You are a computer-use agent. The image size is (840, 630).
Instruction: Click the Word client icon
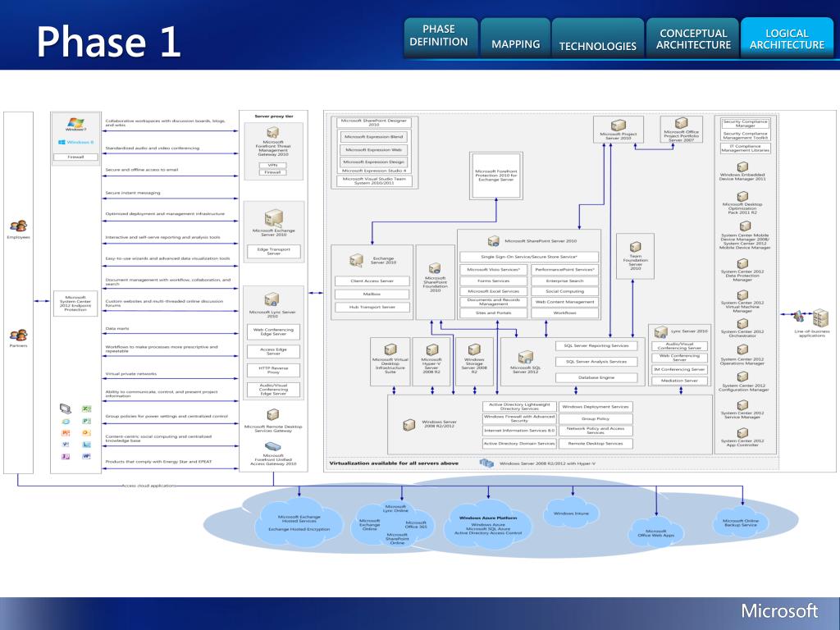click(x=86, y=456)
